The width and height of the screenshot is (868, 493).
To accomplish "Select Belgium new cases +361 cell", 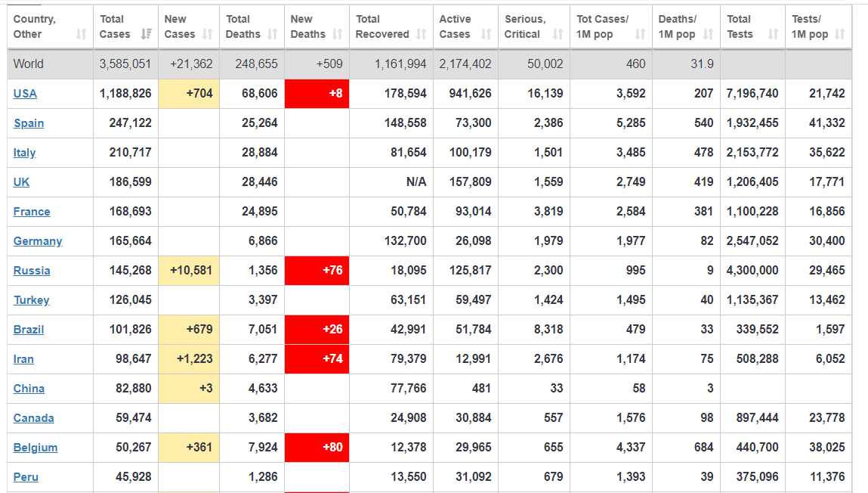I will (189, 448).
